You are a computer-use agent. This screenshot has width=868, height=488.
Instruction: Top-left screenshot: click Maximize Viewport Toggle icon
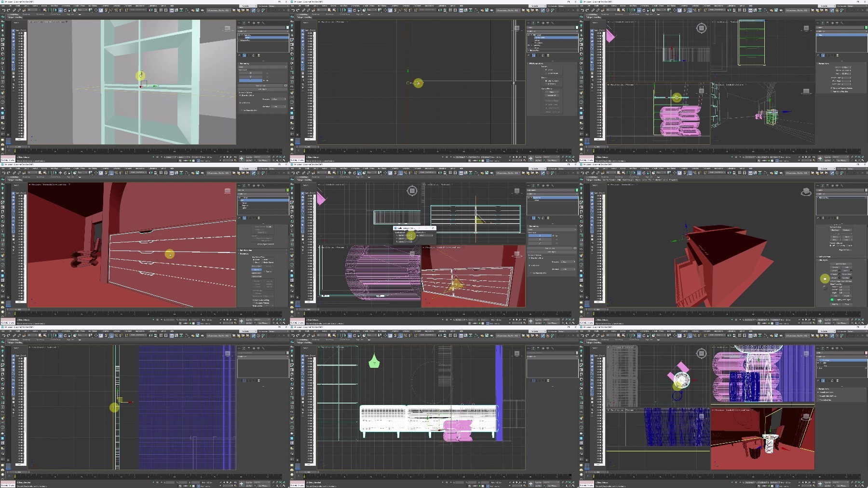tap(284, 160)
